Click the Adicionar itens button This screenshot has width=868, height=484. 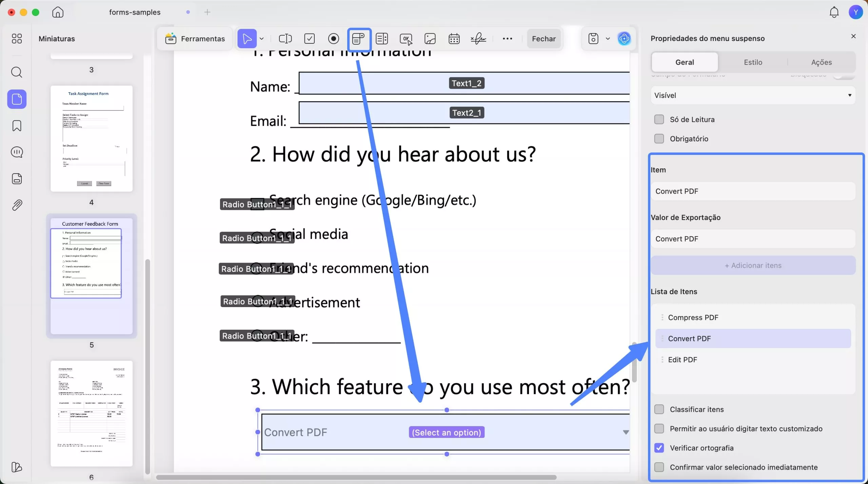coord(753,265)
